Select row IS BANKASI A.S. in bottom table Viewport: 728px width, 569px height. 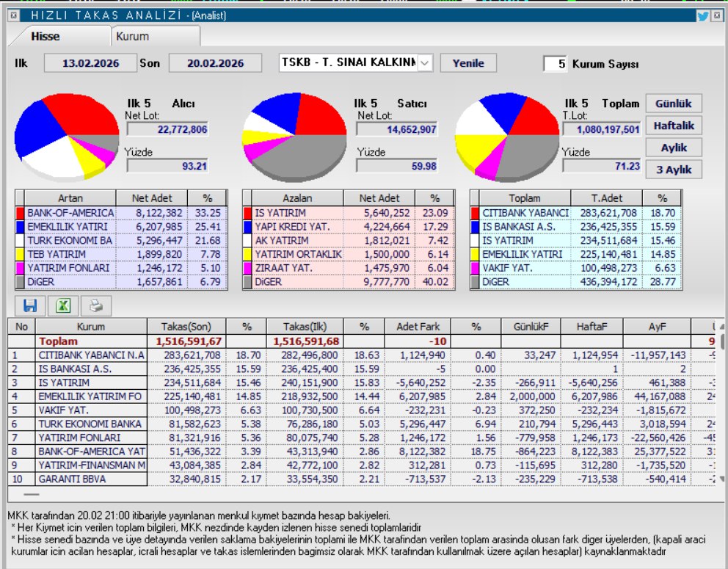pos(362,369)
